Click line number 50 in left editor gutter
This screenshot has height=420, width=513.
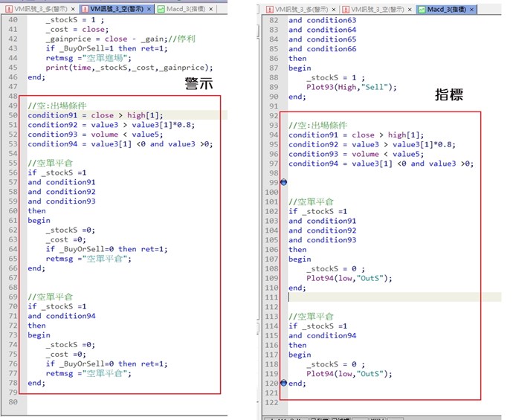point(12,115)
